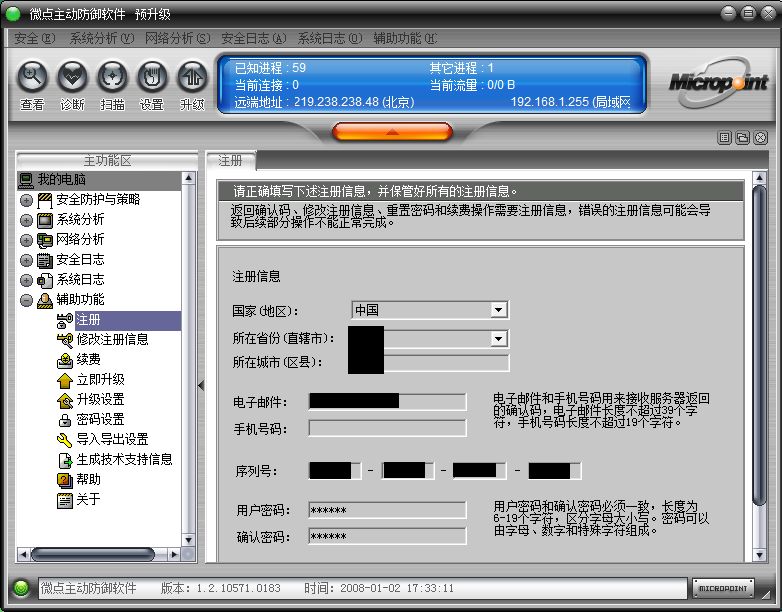
Task: Click the list-view icon above the panel
Action: pyautogui.click(x=724, y=137)
